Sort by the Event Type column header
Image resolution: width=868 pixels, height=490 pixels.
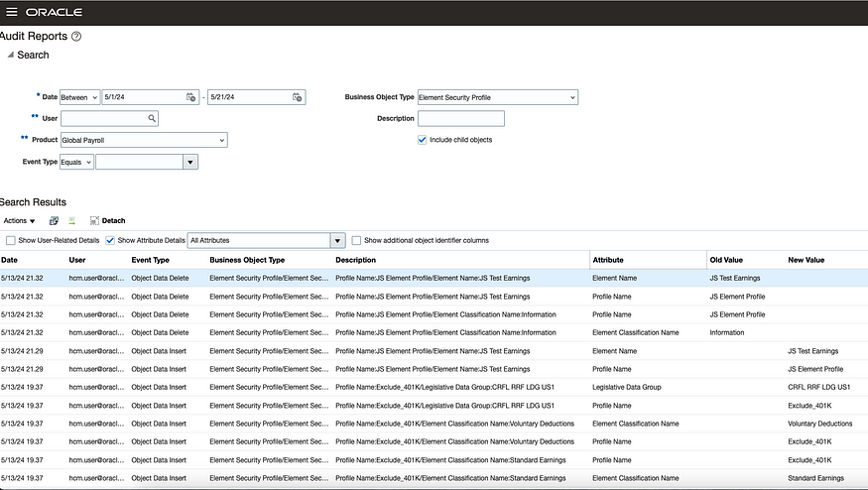tap(151, 260)
